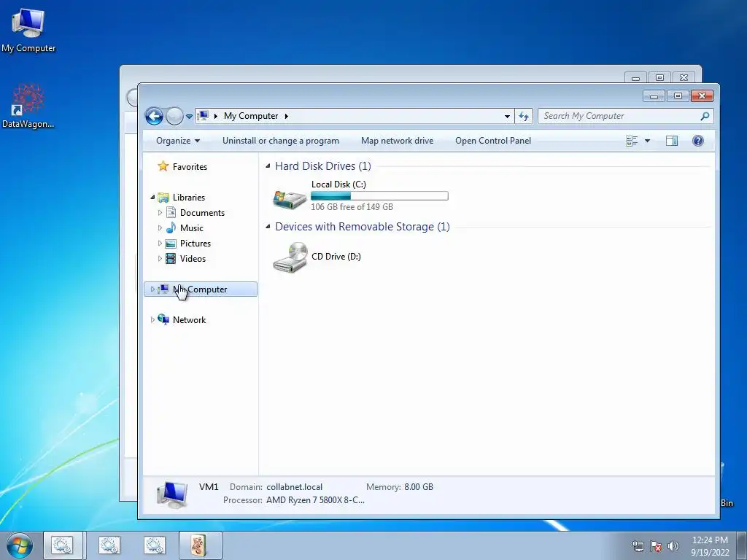Select Libraries in the navigation pane
747x560 pixels.
tap(189, 197)
